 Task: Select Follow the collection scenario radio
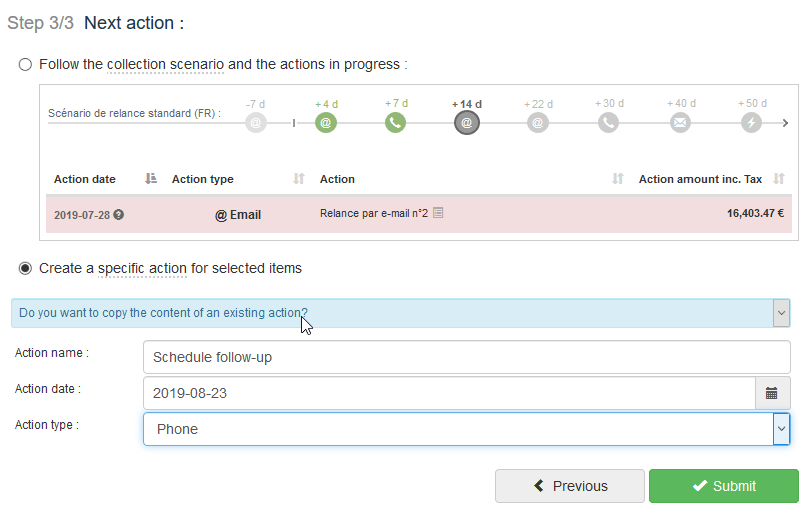pyautogui.click(x=25, y=64)
